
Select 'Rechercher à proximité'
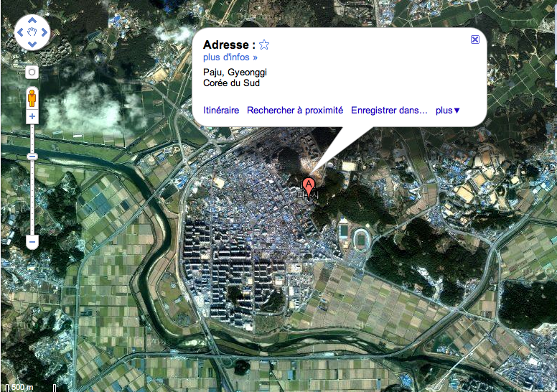click(x=295, y=111)
